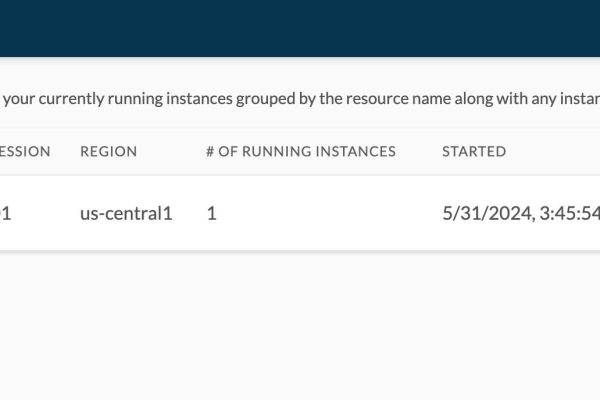Click the cut-off 1 under ESSION
600x400 pixels.
[x=5, y=213]
